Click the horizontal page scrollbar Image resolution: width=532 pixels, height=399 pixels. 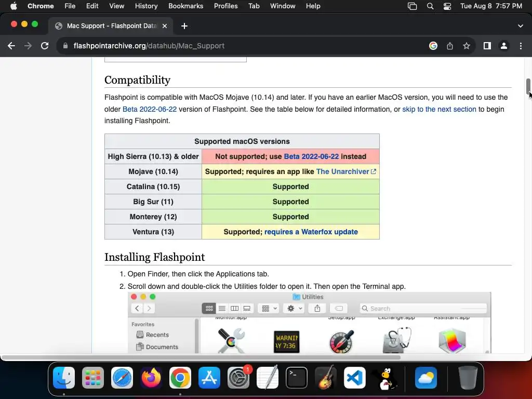[200, 357]
